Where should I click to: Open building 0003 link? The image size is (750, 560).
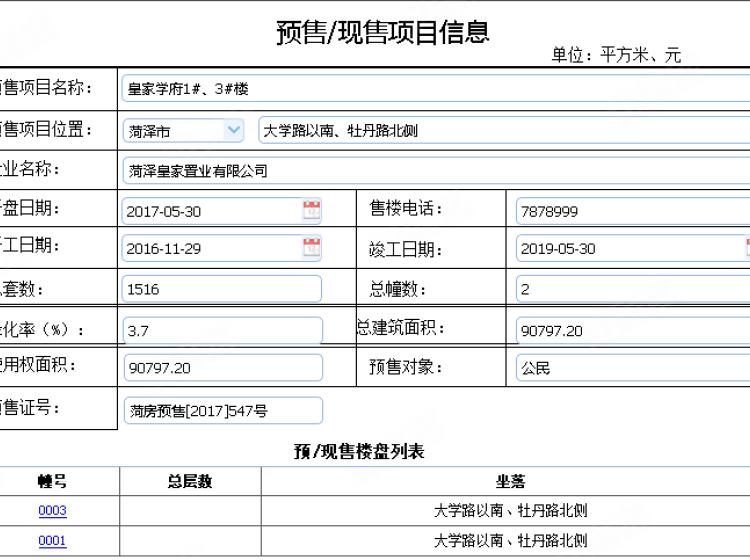(x=52, y=511)
